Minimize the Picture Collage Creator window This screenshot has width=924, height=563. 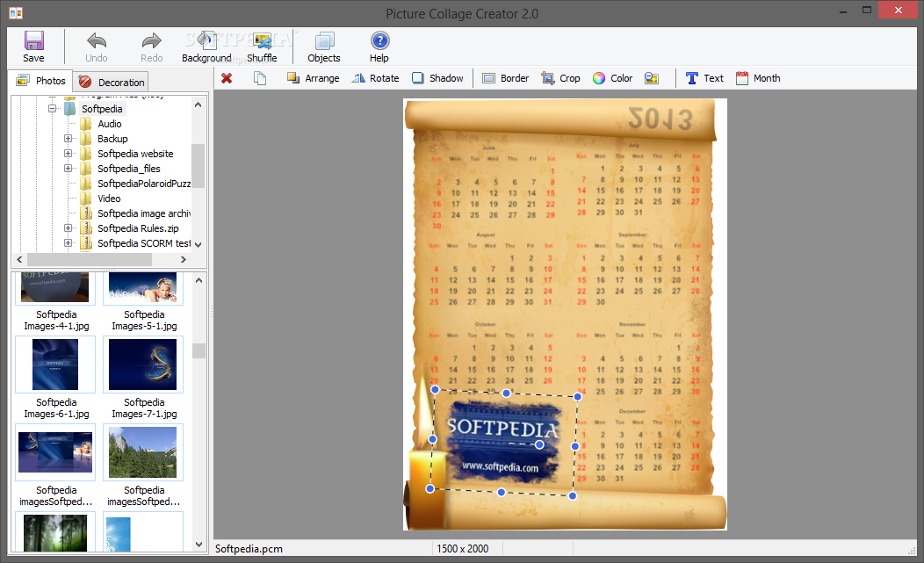[x=843, y=10]
